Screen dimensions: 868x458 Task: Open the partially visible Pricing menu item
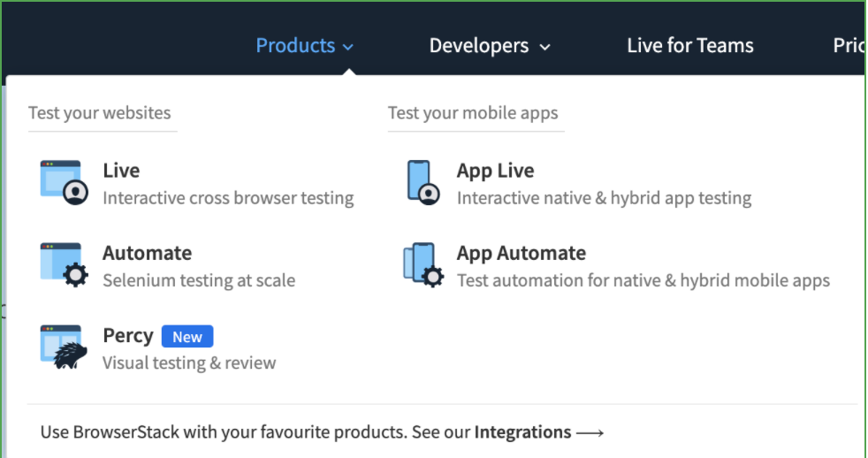tap(848, 46)
